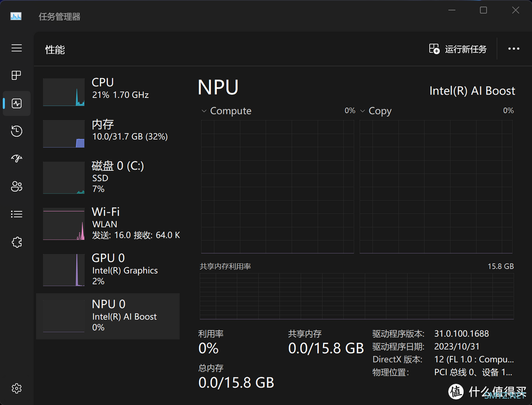532x405 pixels.
Task: Open the App history page icon
Action: coord(17,131)
